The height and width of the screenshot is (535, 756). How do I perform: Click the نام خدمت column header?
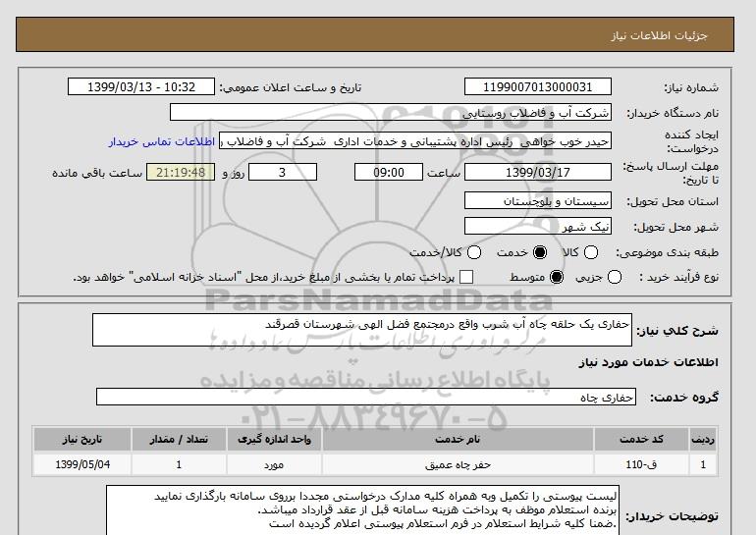tap(458, 439)
